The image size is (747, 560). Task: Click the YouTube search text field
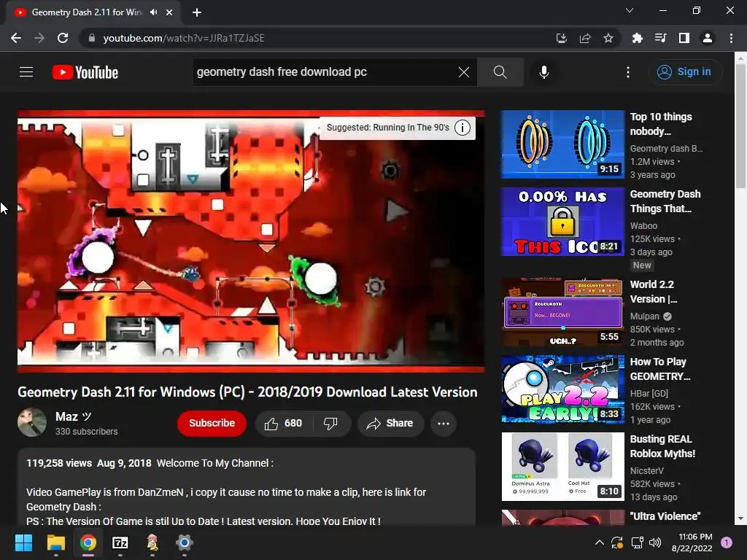pyautogui.click(x=325, y=72)
